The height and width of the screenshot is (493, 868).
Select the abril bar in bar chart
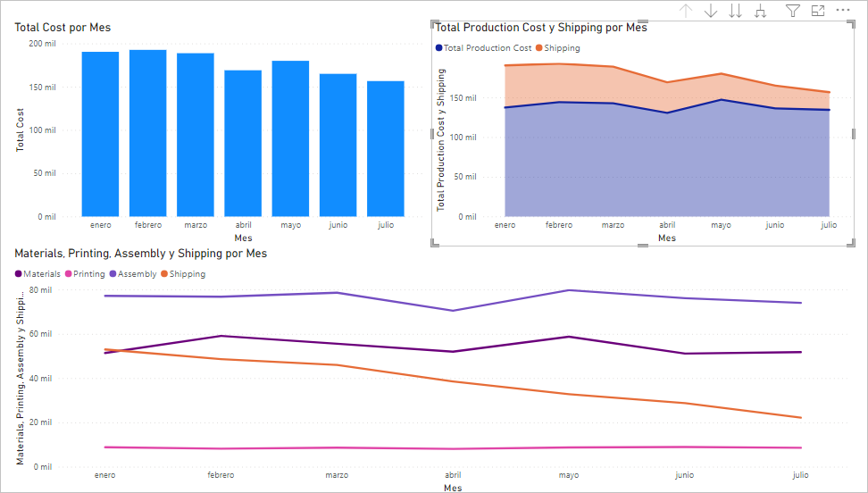coord(243,144)
